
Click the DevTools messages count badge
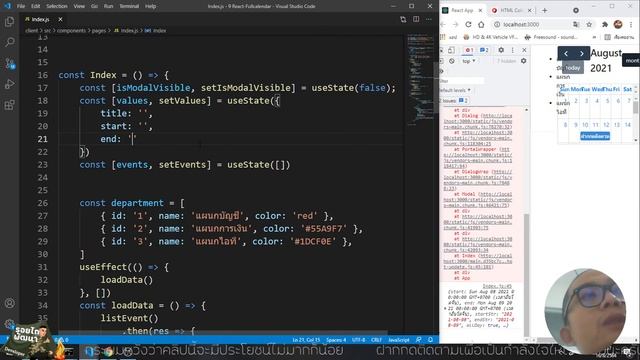point(484,50)
